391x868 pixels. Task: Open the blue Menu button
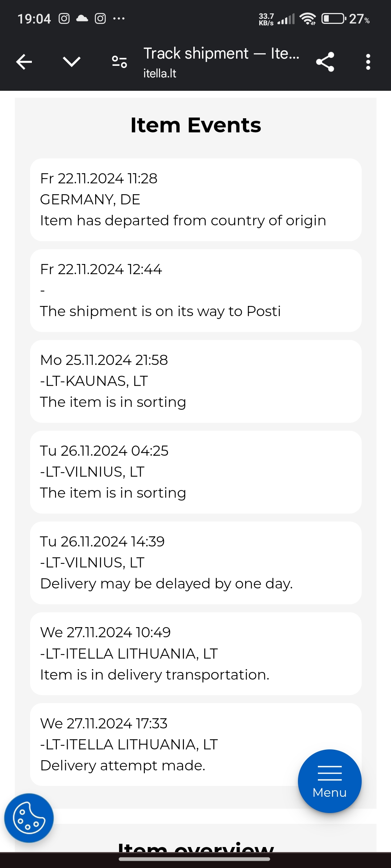pos(329,781)
